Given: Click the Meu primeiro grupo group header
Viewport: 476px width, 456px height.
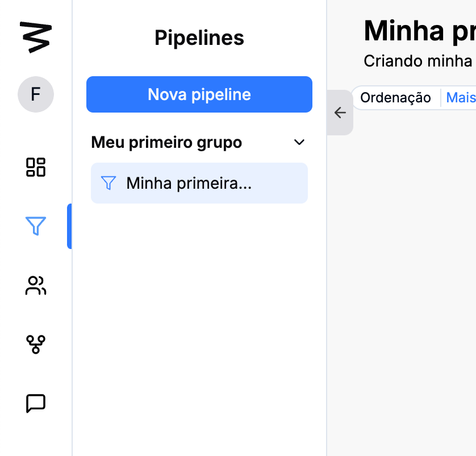Looking at the screenshot, I should pyautogui.click(x=166, y=142).
